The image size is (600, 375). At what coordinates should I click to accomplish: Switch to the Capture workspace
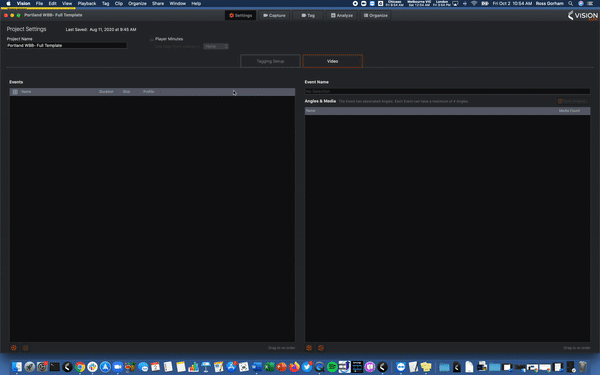tap(274, 15)
